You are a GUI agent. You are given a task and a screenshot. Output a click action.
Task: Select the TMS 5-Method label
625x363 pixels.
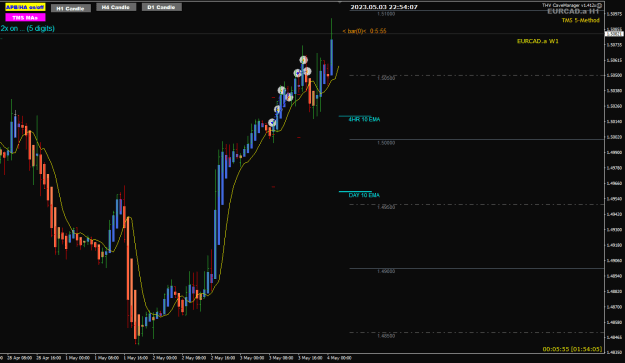click(580, 20)
